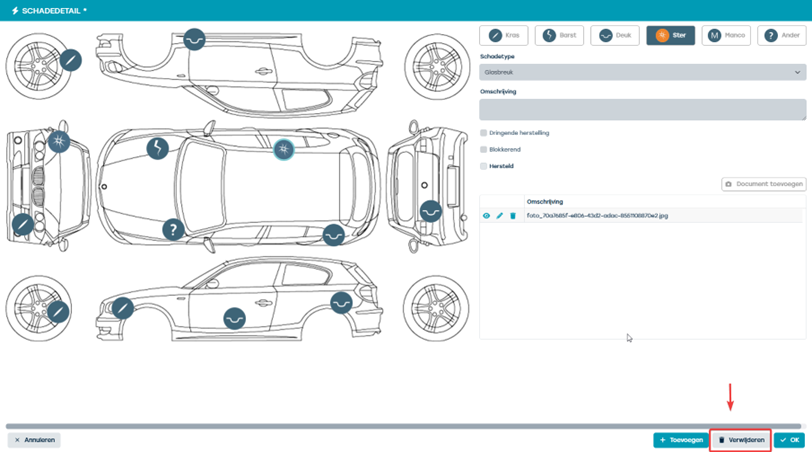Enable the Dringende herstelling checkbox
The image size is (812, 452).
[483, 133]
